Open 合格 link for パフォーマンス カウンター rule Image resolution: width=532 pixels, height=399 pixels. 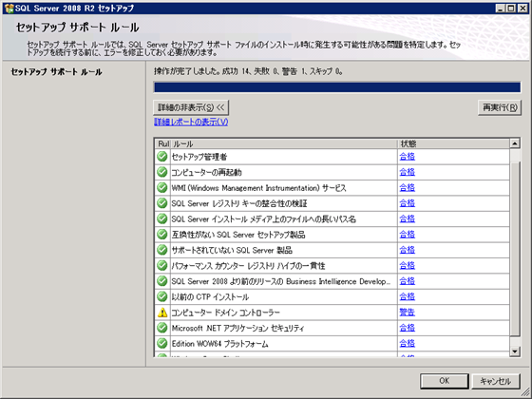(x=408, y=266)
